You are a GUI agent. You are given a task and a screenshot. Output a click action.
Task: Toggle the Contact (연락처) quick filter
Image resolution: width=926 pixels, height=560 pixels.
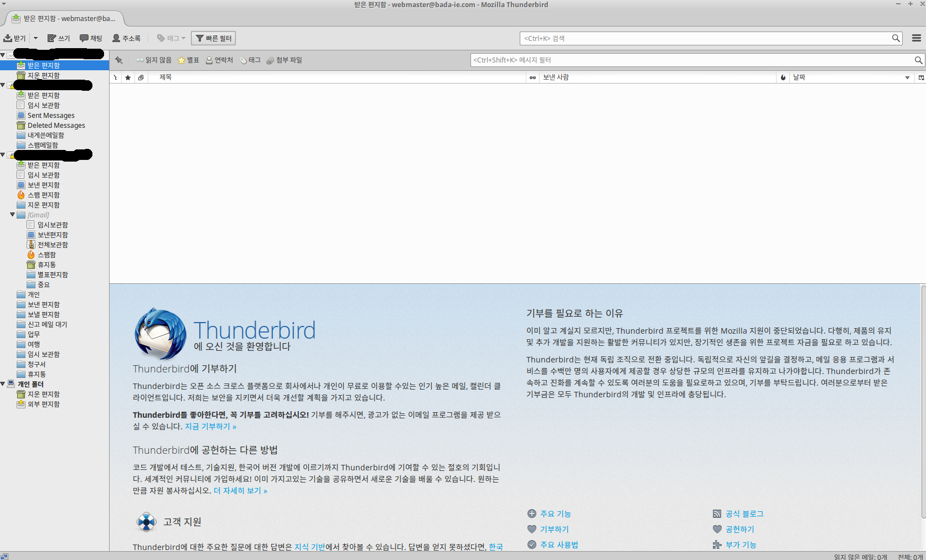[x=219, y=60]
